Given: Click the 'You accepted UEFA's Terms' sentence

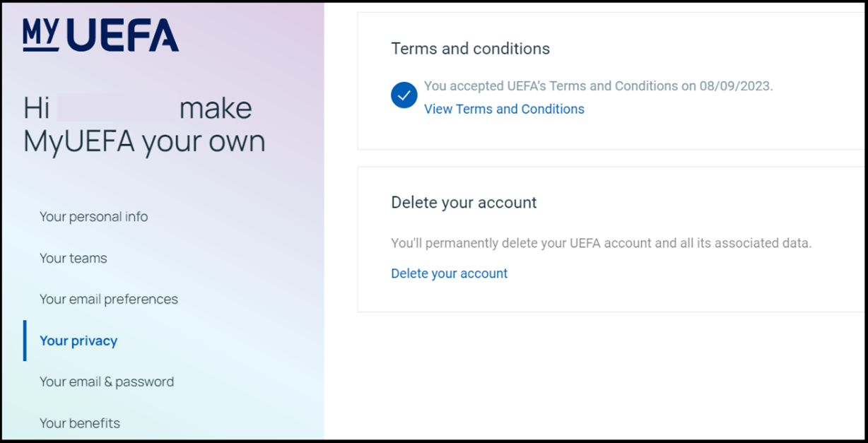Looking at the screenshot, I should pyautogui.click(x=599, y=86).
